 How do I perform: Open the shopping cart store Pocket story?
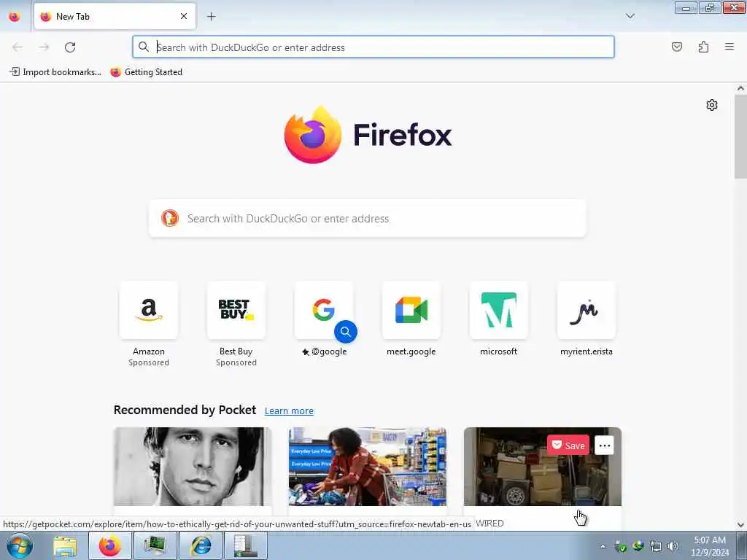pyautogui.click(x=368, y=467)
